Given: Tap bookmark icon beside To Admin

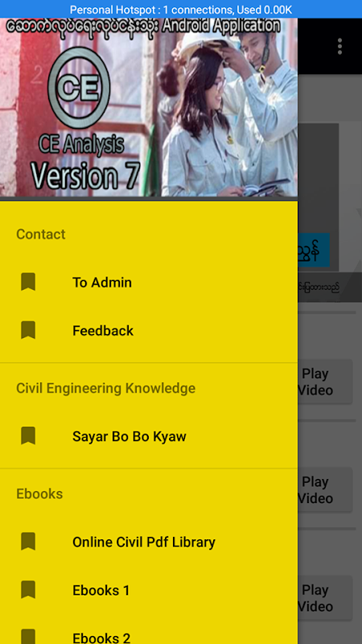Looking at the screenshot, I should point(28,283).
